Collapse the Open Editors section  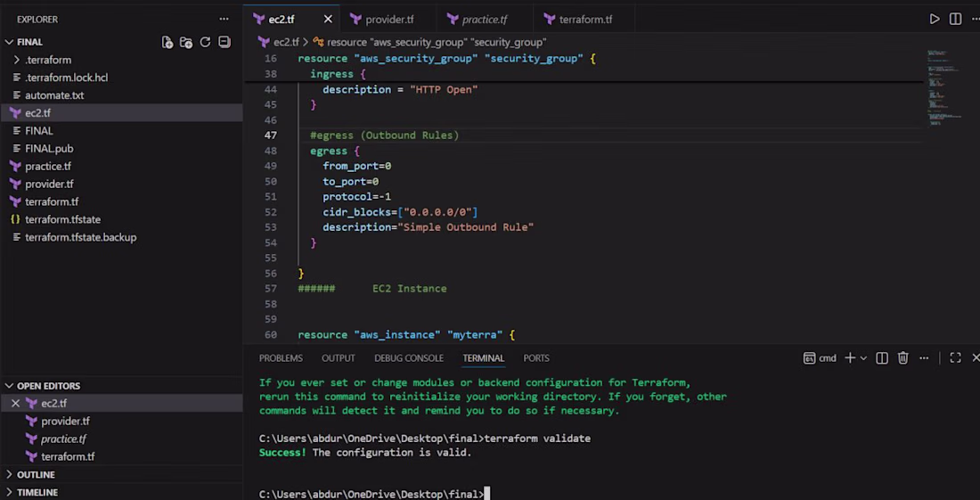48,386
